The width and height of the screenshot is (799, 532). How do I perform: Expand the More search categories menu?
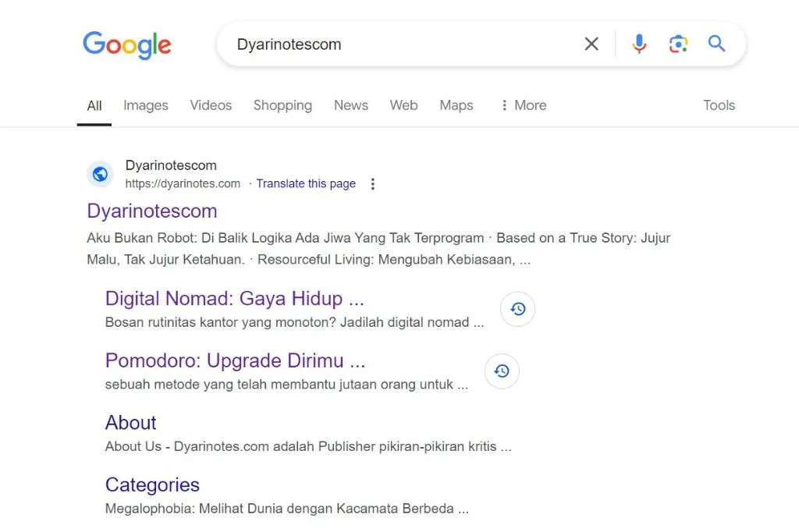click(523, 105)
